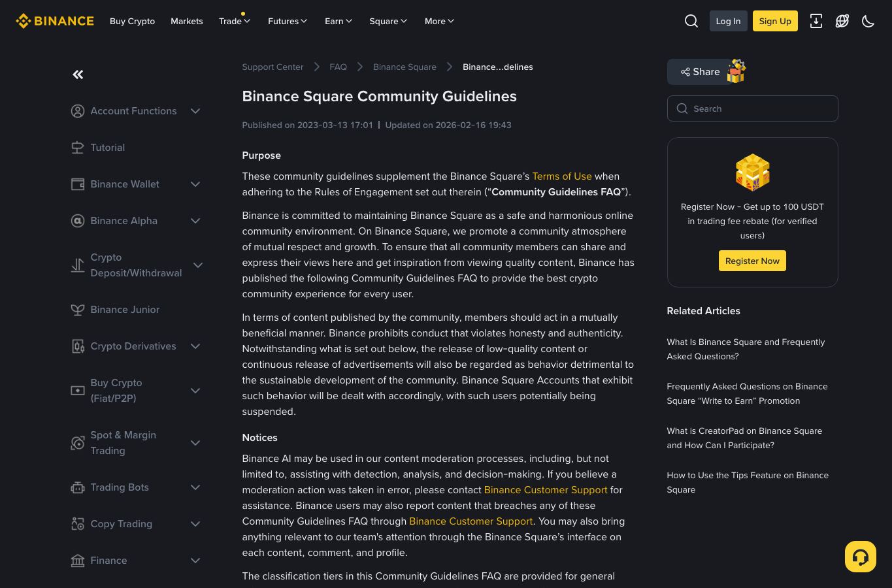Click the Crypto Derivatives icon
Image resolution: width=892 pixels, height=588 pixels.
[78, 346]
